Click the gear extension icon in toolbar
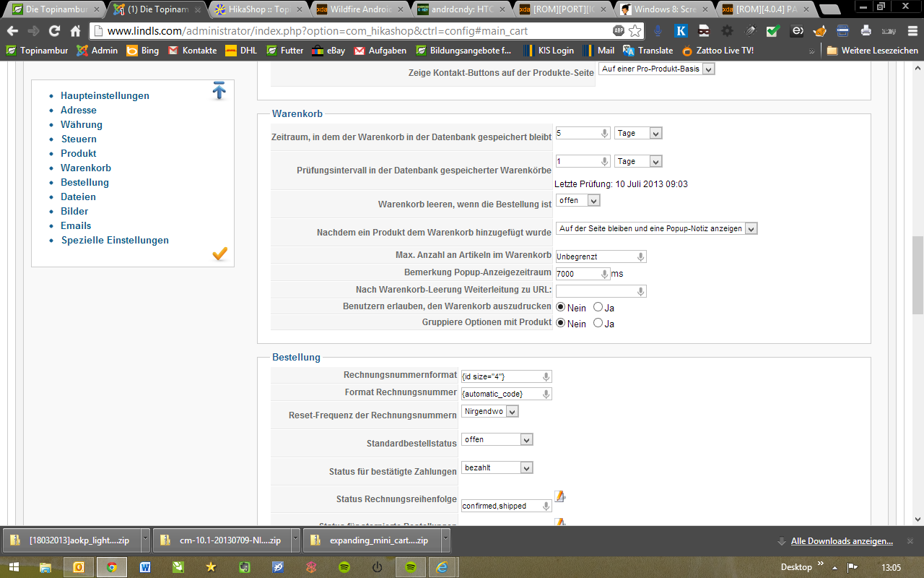This screenshot has width=924, height=578. (727, 31)
